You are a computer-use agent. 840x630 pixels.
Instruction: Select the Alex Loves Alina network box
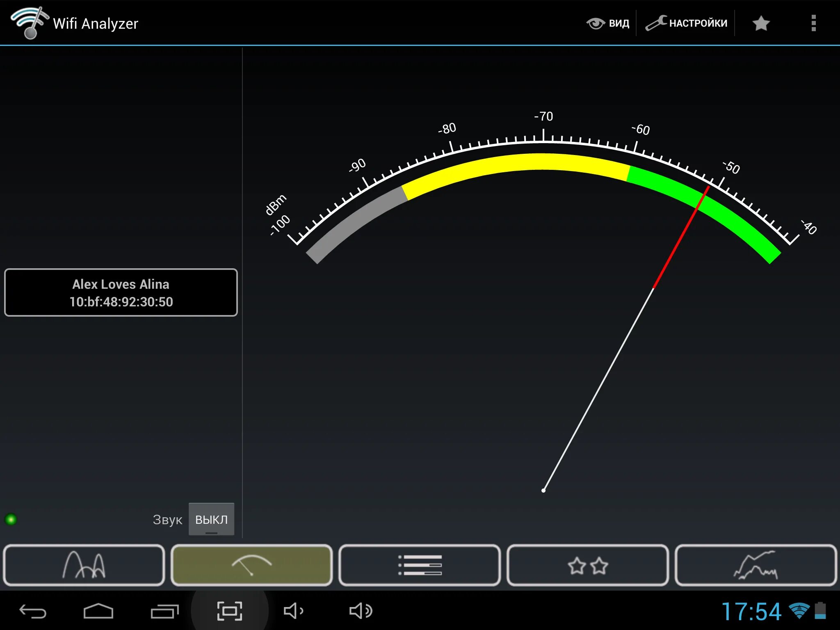(121, 292)
